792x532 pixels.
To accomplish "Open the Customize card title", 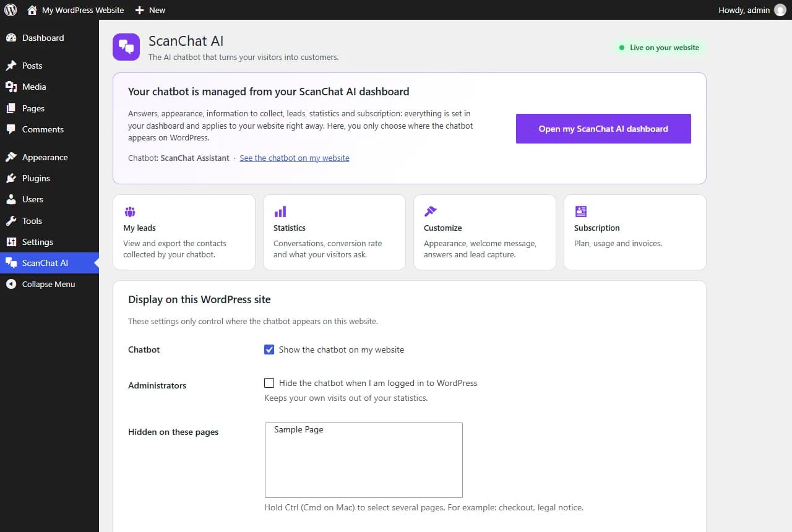I will click(x=442, y=228).
